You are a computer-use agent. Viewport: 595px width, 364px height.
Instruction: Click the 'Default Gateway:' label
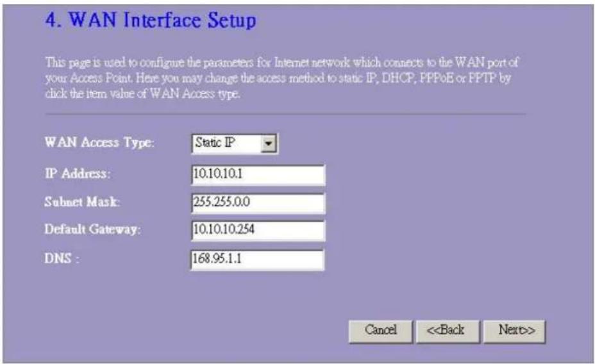(x=92, y=229)
